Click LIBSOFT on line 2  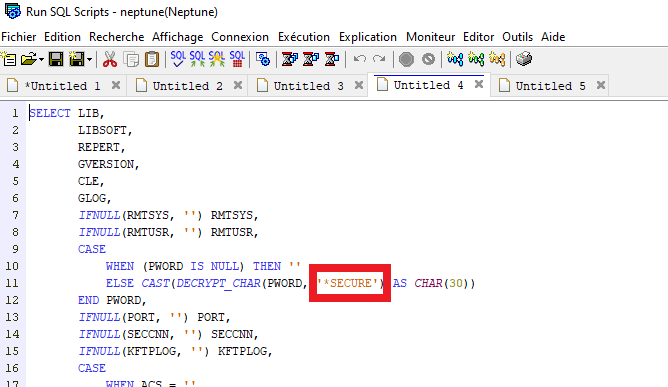click(x=102, y=130)
